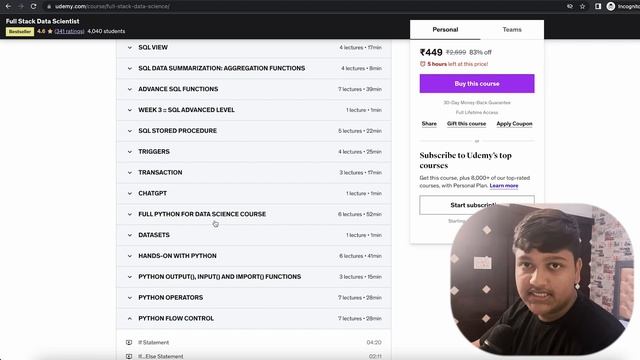This screenshot has height=360, width=640.
Task: Bookmark page with the star icon
Action: (x=582, y=6)
